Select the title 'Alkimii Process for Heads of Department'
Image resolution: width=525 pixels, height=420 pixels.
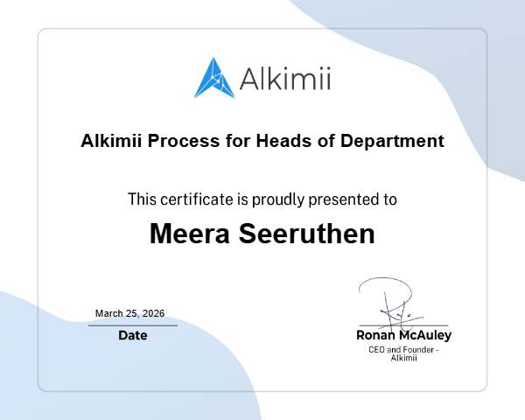point(262,141)
